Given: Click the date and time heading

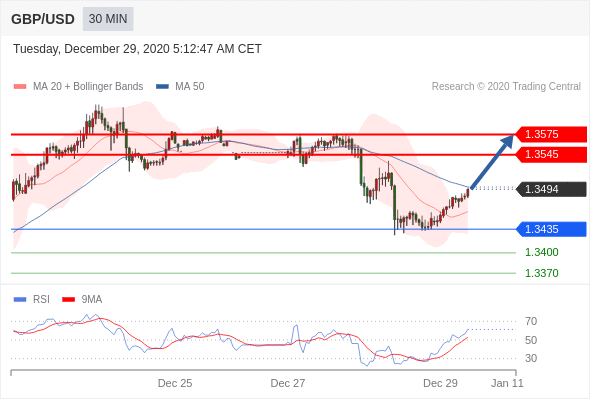Looking at the screenshot, I should (x=137, y=49).
